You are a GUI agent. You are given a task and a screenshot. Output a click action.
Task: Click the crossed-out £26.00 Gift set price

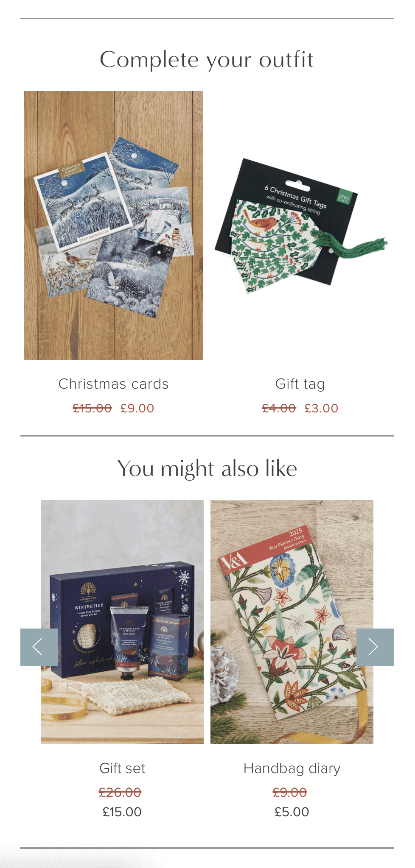120,792
